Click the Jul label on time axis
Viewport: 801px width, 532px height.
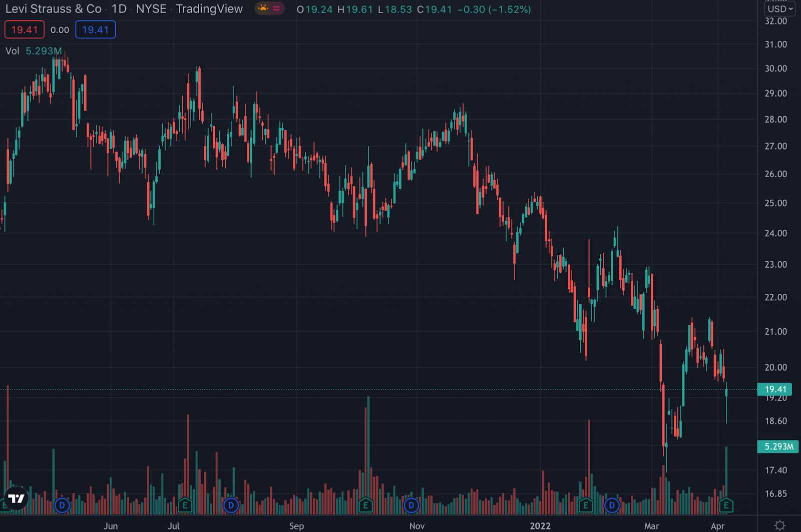tap(174, 526)
